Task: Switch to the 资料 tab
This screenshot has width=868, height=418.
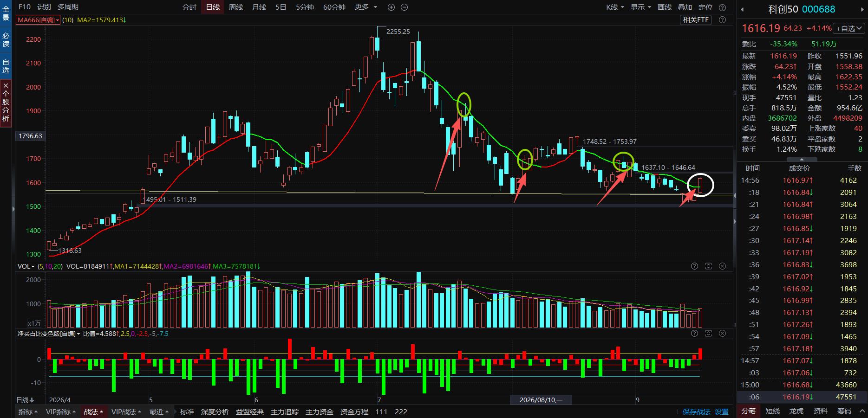Action: click(x=821, y=411)
